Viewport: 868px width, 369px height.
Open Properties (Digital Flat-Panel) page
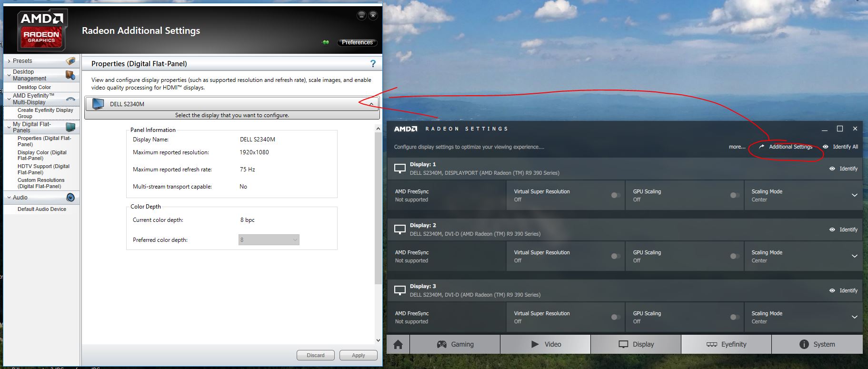44,141
